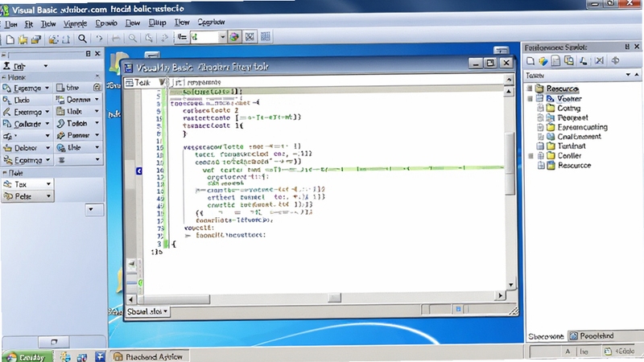This screenshot has height=362, width=644.
Task: Open the 'Sbarel' dropdown at code window bottom
Action: click(x=166, y=311)
